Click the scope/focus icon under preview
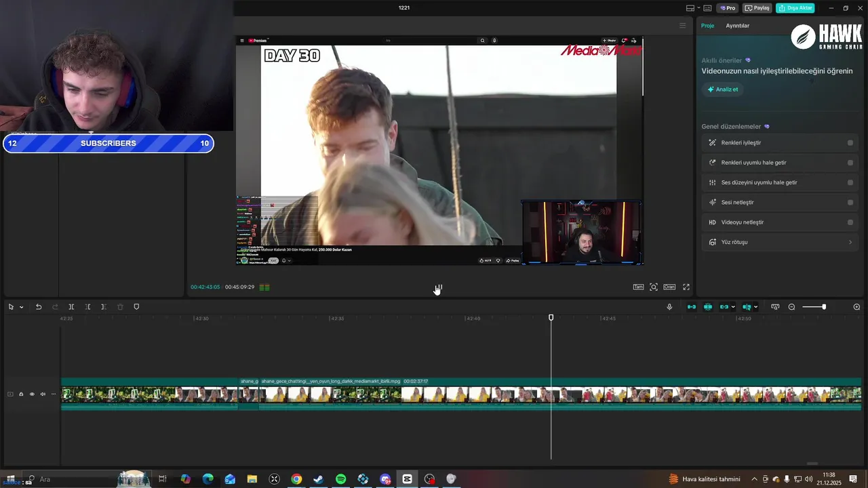This screenshot has width=868, height=488. pyautogui.click(x=654, y=287)
